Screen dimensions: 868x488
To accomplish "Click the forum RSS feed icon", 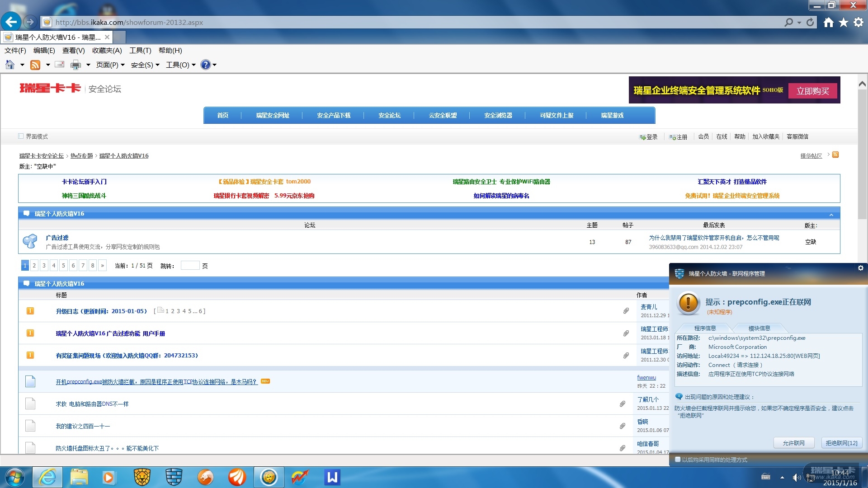I will (835, 155).
